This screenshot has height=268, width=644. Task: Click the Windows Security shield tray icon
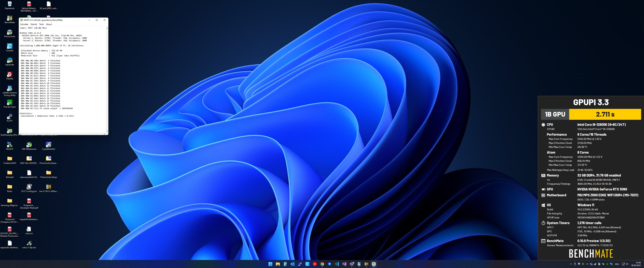pyautogui.click(x=611, y=264)
